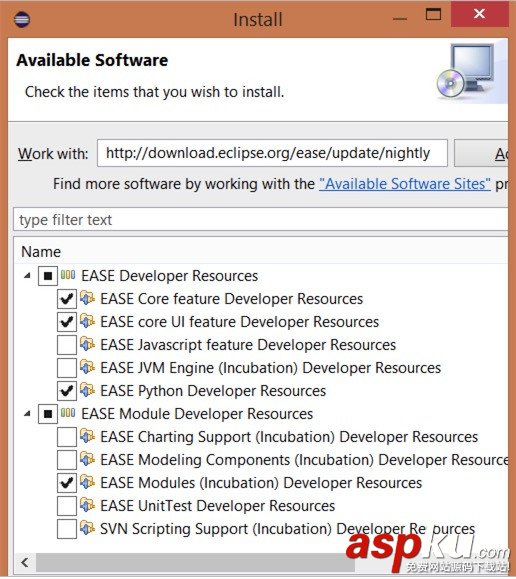This screenshot has height=579, width=516.
Task: Select EASE Modeling Components (Incubation) text
Action: click(x=304, y=460)
